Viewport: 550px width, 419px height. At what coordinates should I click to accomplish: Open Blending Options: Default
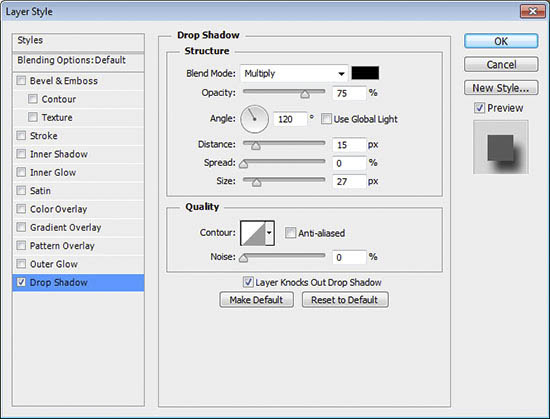[78, 61]
